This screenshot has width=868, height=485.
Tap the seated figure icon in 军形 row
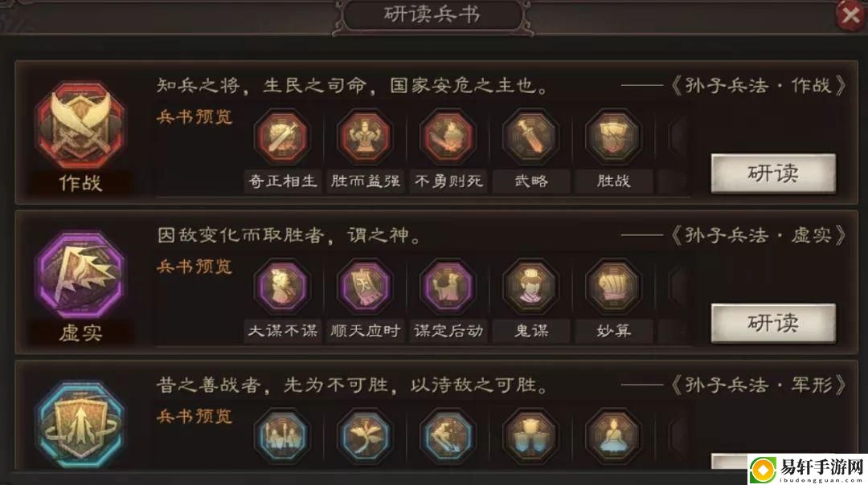(x=613, y=436)
